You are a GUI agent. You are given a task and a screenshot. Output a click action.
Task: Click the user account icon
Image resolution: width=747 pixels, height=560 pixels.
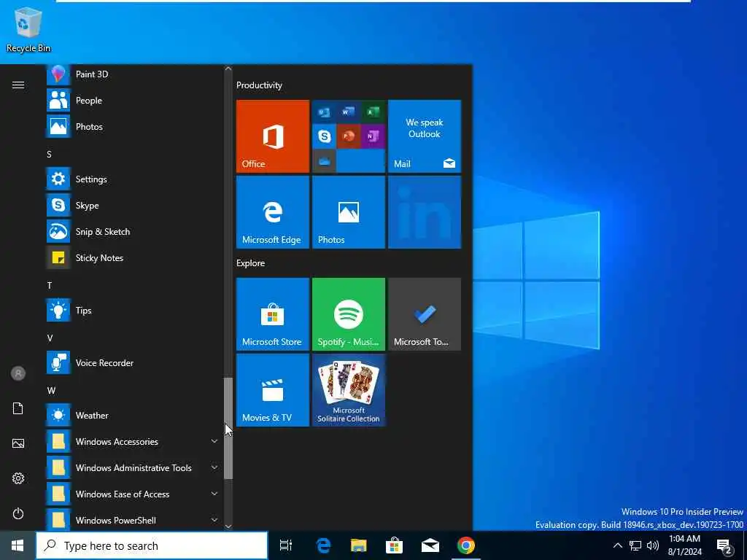[18, 373]
